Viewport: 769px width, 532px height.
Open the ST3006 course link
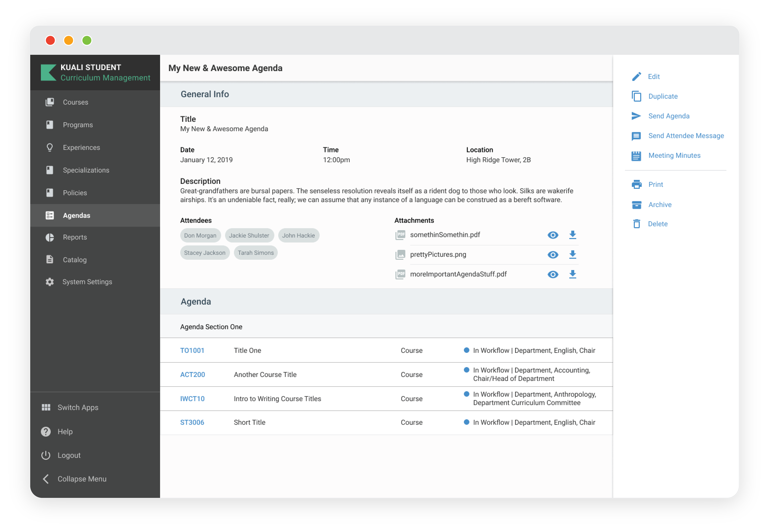(x=192, y=422)
